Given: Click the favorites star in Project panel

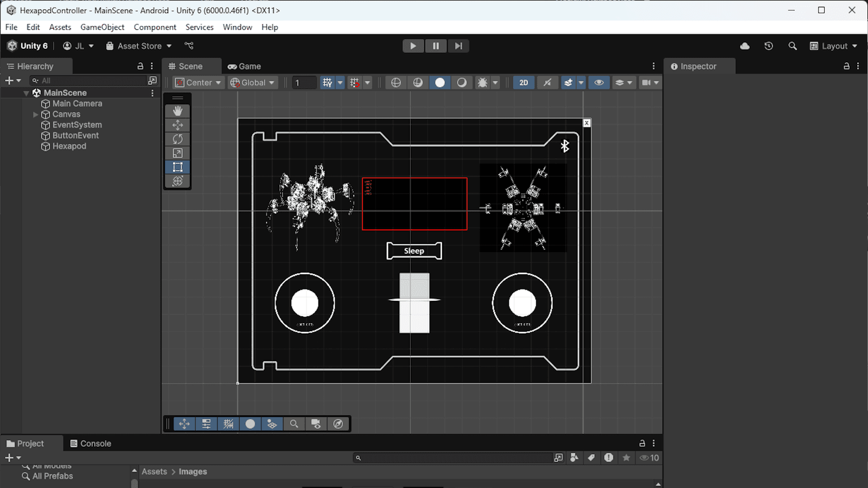Looking at the screenshot, I should (x=626, y=458).
